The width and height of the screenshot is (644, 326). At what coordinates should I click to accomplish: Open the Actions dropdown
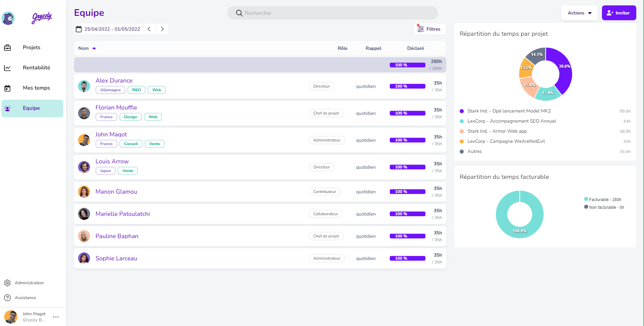pos(579,13)
